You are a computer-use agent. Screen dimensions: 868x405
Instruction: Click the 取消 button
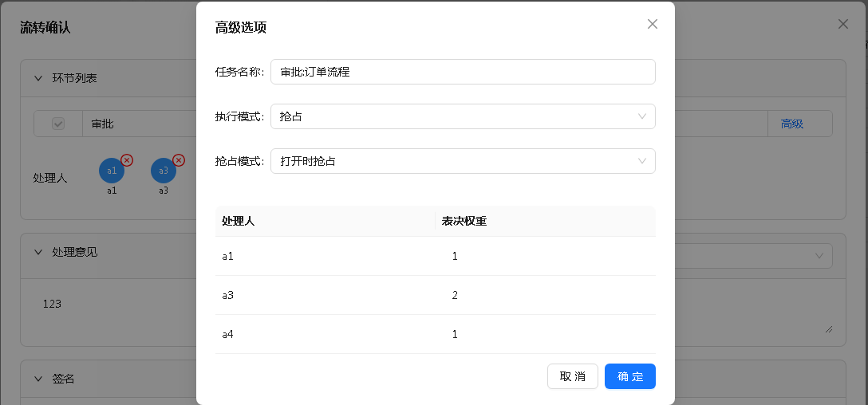click(x=572, y=376)
